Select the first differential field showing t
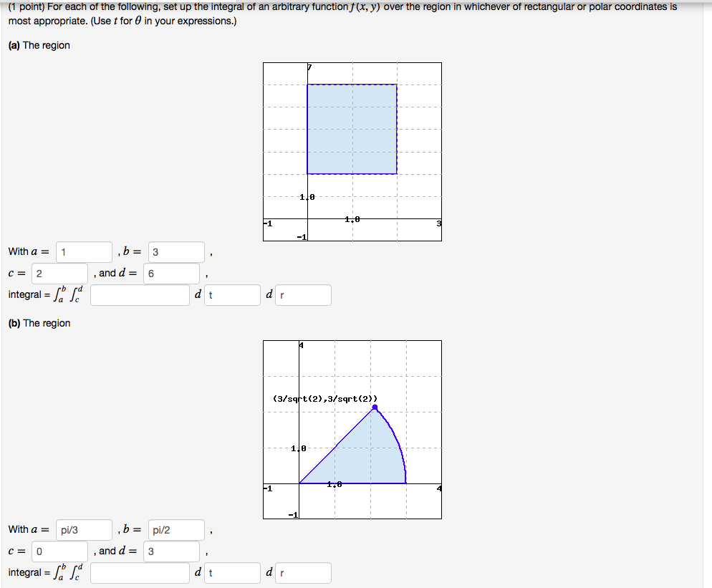 coord(232,294)
